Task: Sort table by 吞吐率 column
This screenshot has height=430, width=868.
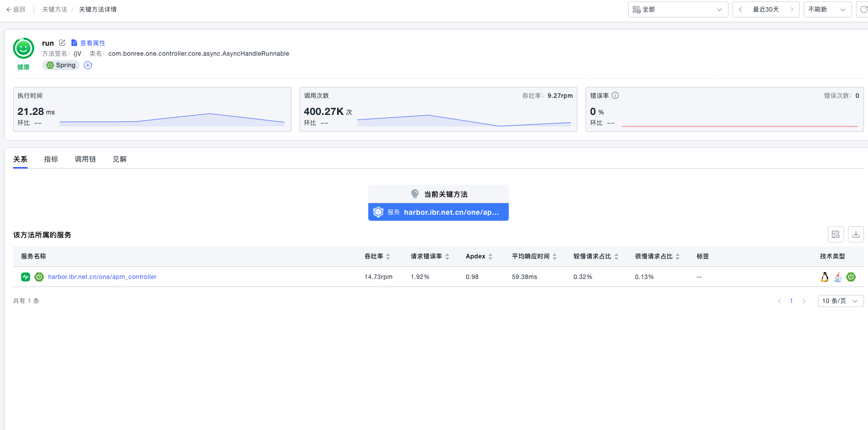Action: tap(388, 256)
